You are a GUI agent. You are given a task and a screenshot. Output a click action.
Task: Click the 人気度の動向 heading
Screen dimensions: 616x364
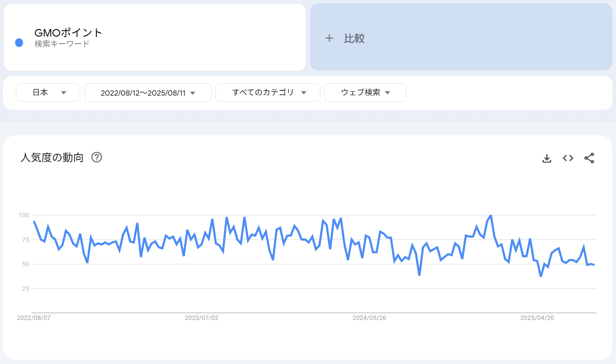[52, 157]
